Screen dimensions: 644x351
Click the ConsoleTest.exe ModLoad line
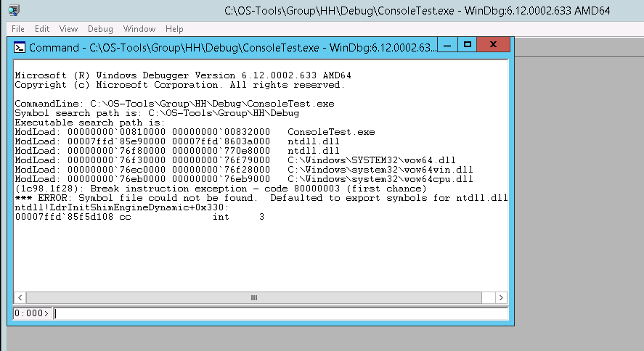195,132
